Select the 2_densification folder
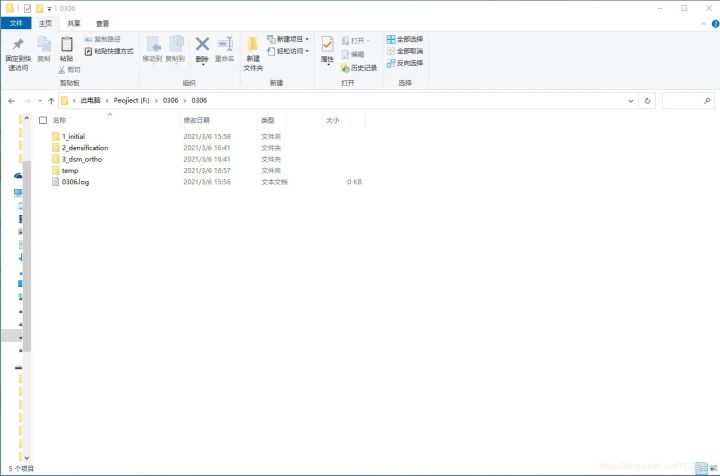 (84, 148)
